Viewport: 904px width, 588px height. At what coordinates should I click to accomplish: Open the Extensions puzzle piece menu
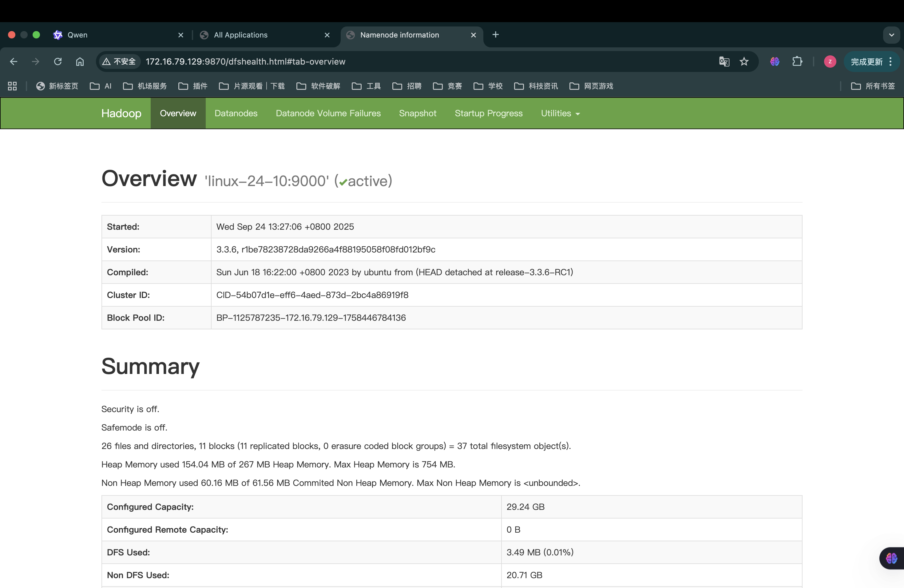[797, 62]
